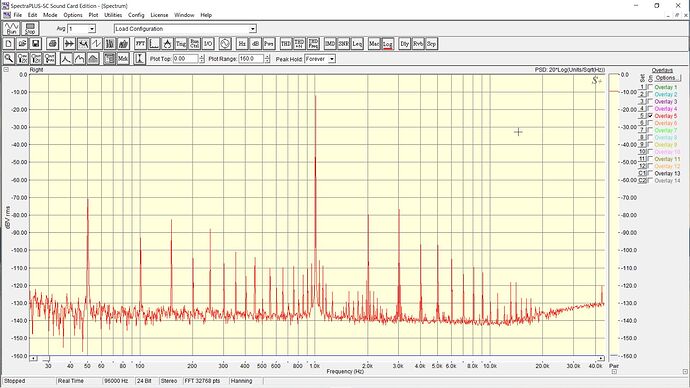Click the Plot Range spinner arrows

[x=267, y=59]
